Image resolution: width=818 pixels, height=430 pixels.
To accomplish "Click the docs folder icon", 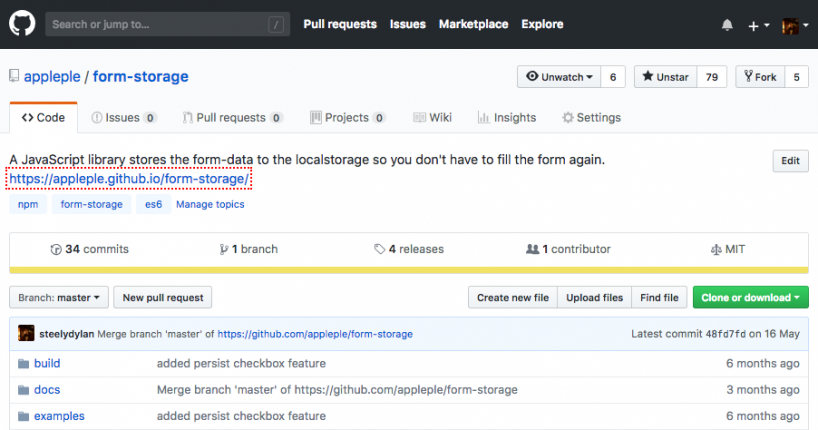I will [22, 389].
